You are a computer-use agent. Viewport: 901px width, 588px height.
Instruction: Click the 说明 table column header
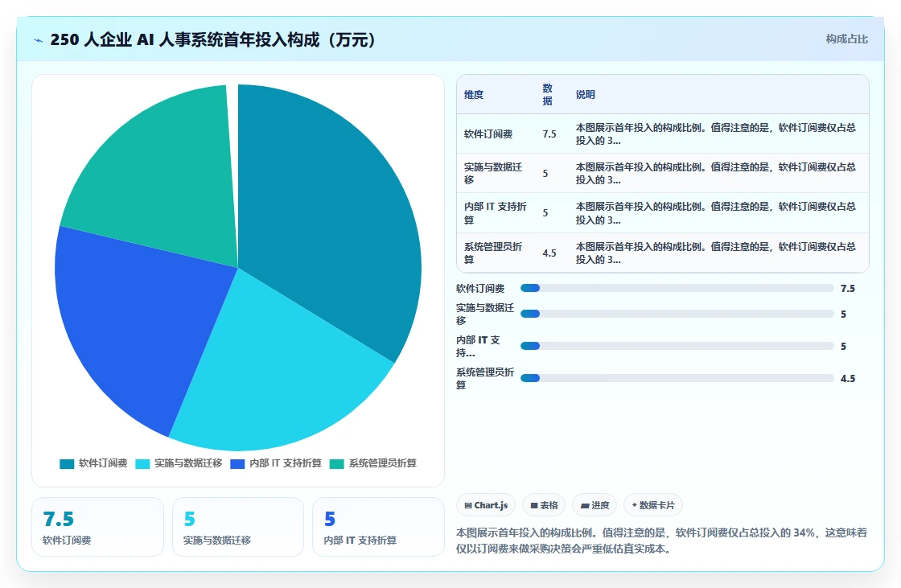pos(586,95)
